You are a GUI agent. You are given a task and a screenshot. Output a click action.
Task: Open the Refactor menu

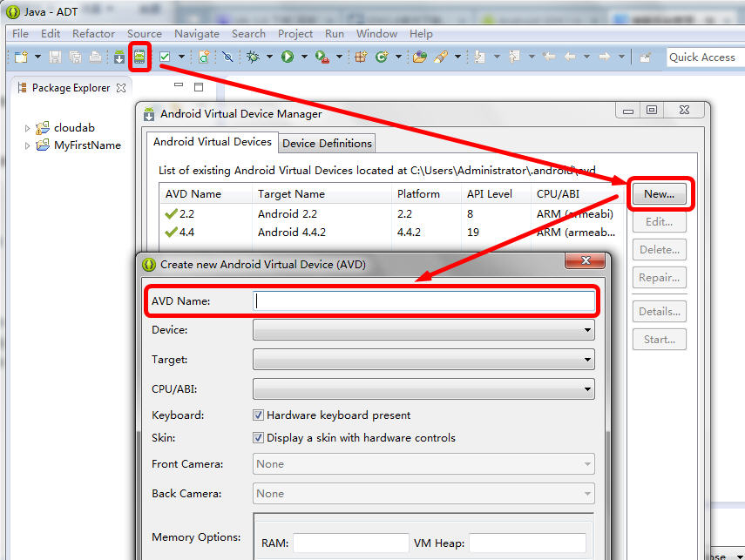click(x=93, y=34)
